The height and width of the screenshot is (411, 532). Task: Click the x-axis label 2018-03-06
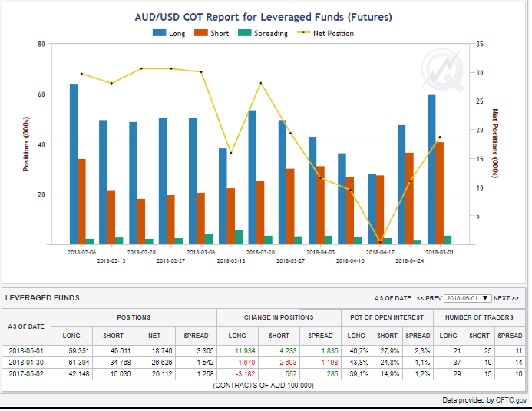[x=201, y=252]
